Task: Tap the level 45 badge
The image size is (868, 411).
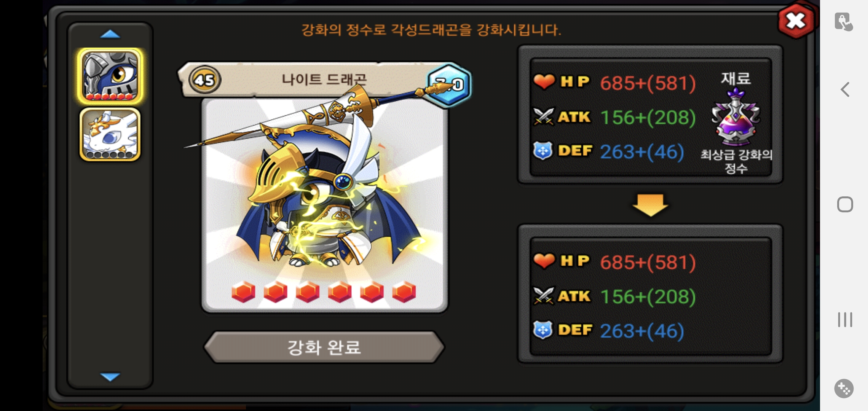Action: tap(205, 80)
